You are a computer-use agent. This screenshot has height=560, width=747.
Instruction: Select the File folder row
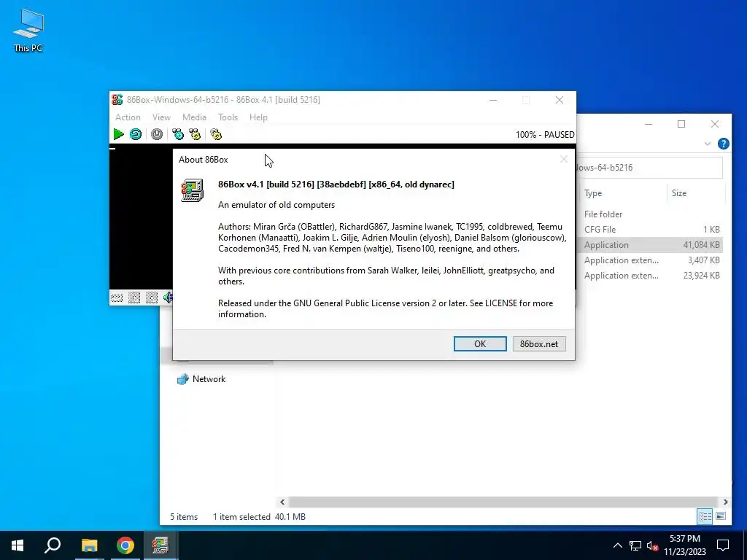click(x=651, y=214)
